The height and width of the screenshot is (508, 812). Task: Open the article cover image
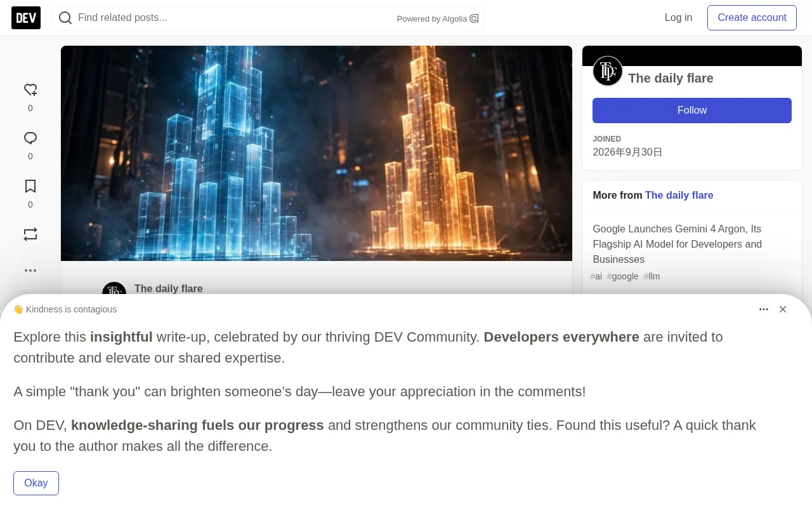pyautogui.click(x=317, y=153)
